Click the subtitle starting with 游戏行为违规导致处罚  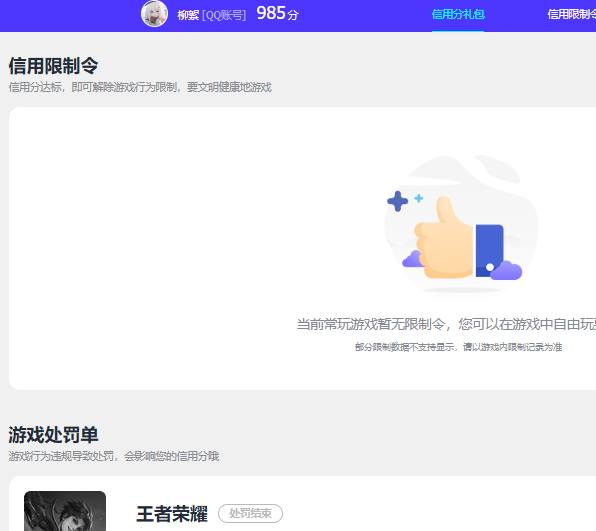pyautogui.click(x=114, y=456)
